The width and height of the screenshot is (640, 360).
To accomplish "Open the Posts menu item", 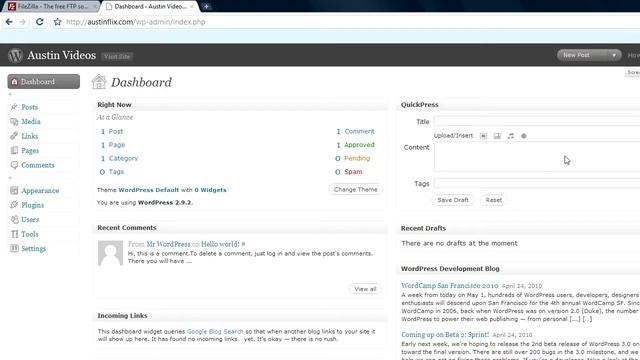I will [x=29, y=107].
